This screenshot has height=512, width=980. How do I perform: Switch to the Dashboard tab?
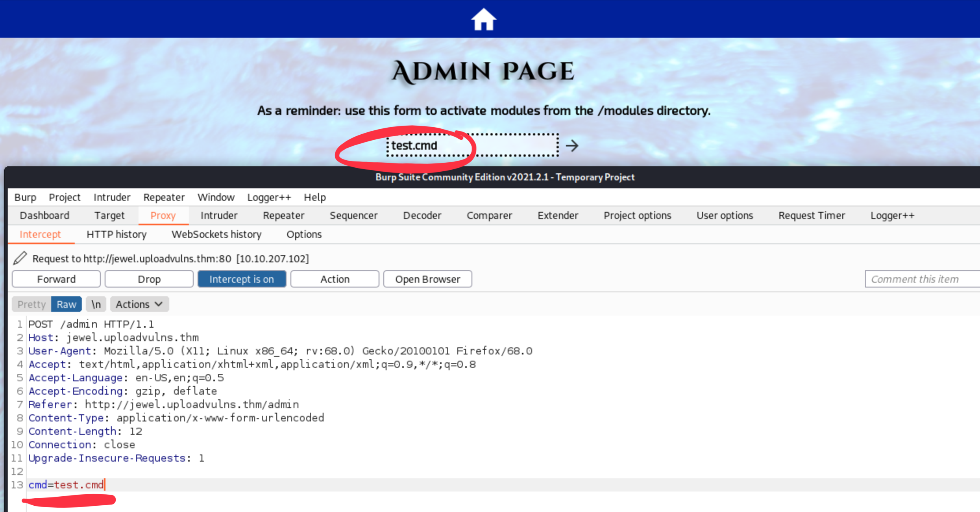click(x=44, y=215)
